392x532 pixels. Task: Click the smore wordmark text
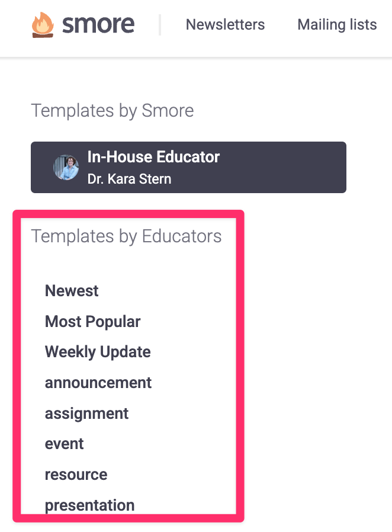98,24
